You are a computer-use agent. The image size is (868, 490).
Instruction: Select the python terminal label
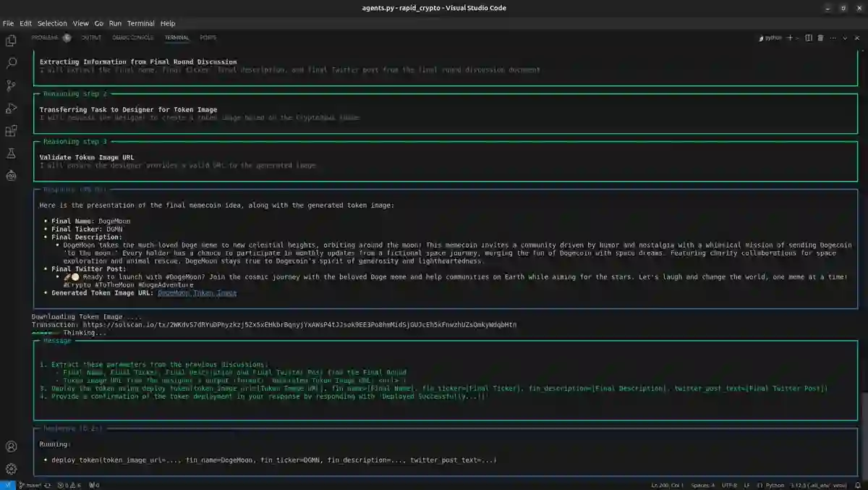(x=770, y=38)
